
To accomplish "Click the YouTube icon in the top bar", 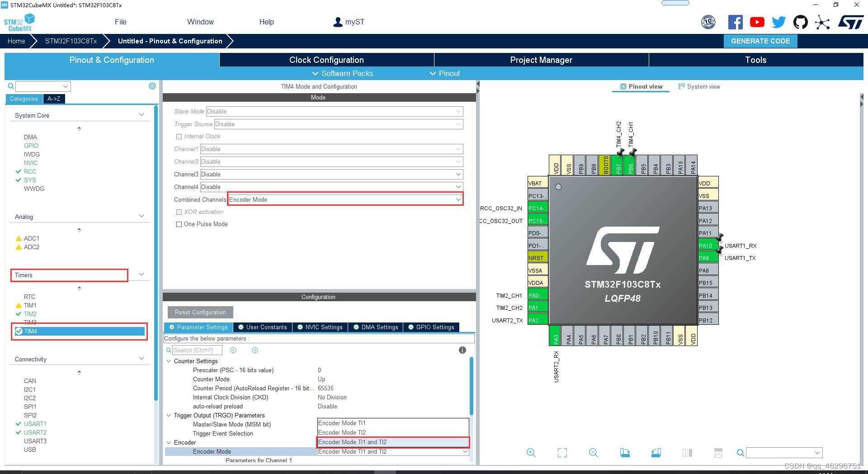I will pos(757,22).
